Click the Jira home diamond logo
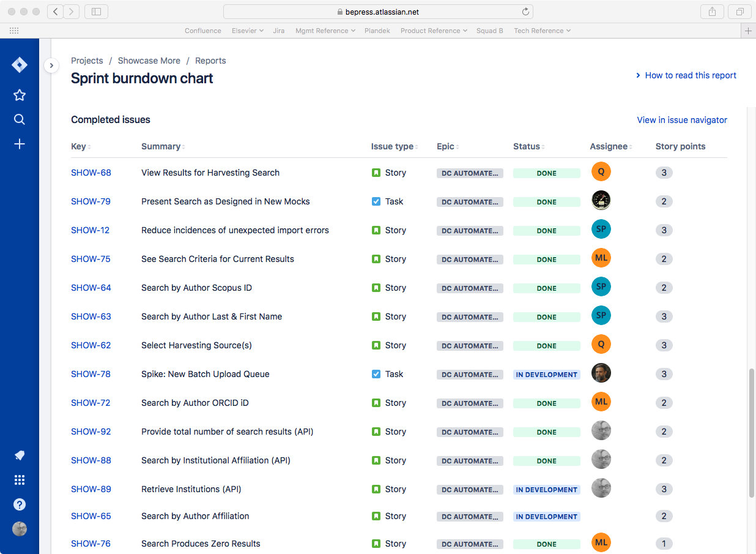This screenshot has width=756, height=554. coord(20,65)
